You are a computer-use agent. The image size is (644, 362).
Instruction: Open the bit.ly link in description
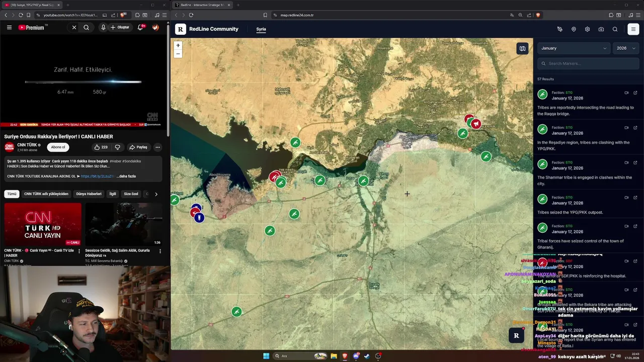click(98, 176)
